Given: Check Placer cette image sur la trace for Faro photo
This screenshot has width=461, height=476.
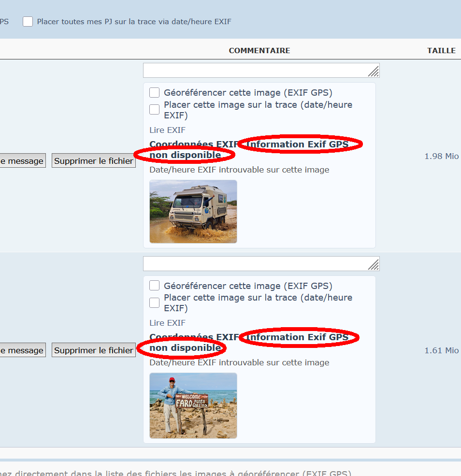Looking at the screenshot, I should pos(155,303).
